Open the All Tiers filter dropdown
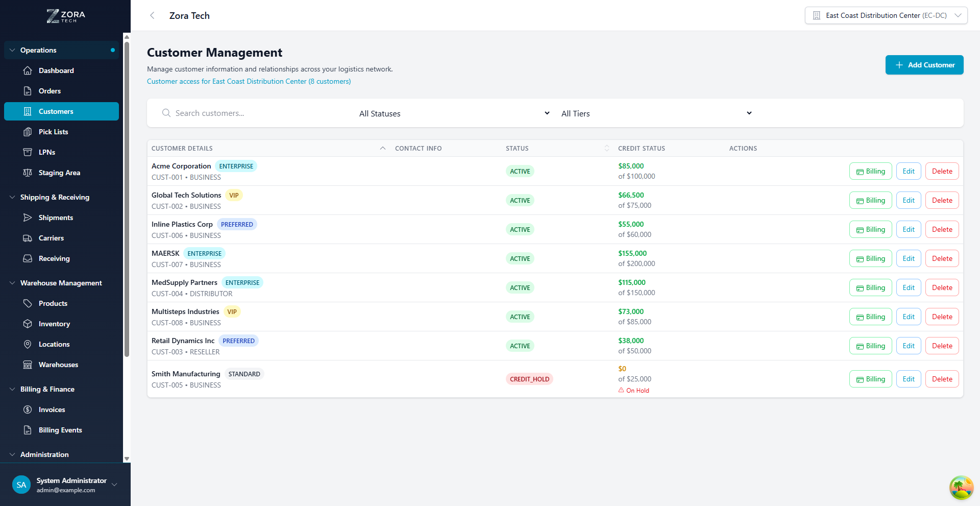Screen dimensions: 980x506 656,113
